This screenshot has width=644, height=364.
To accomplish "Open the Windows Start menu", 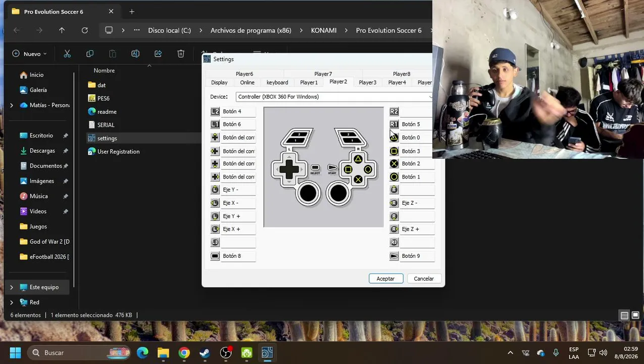I will click(x=15, y=353).
